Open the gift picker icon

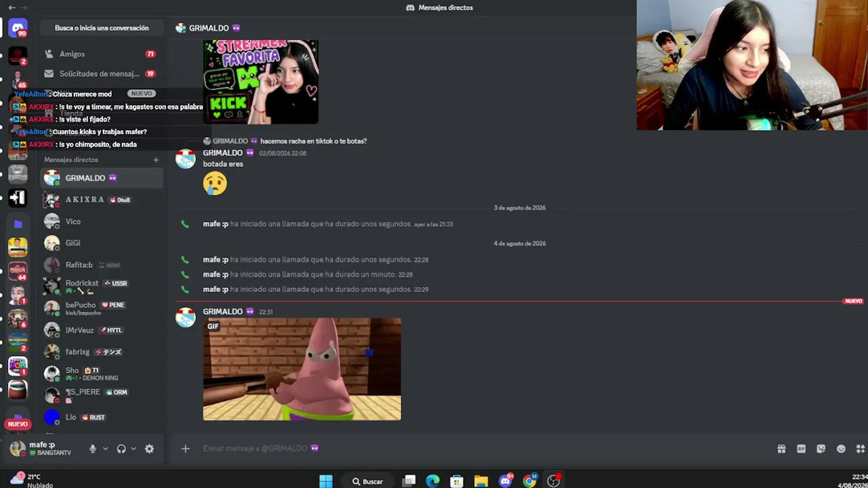click(x=781, y=449)
